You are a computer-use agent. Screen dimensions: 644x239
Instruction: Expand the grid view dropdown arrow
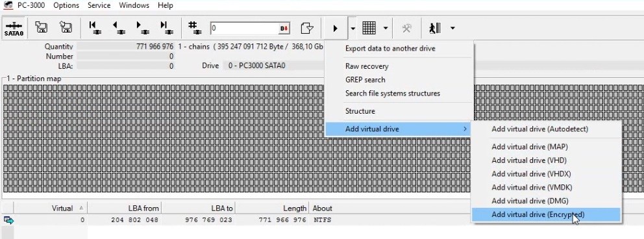click(x=385, y=28)
